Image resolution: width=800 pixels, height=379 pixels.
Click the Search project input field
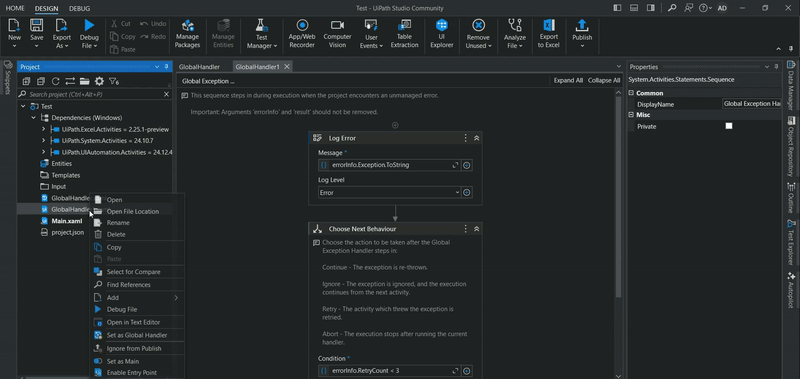[94, 94]
